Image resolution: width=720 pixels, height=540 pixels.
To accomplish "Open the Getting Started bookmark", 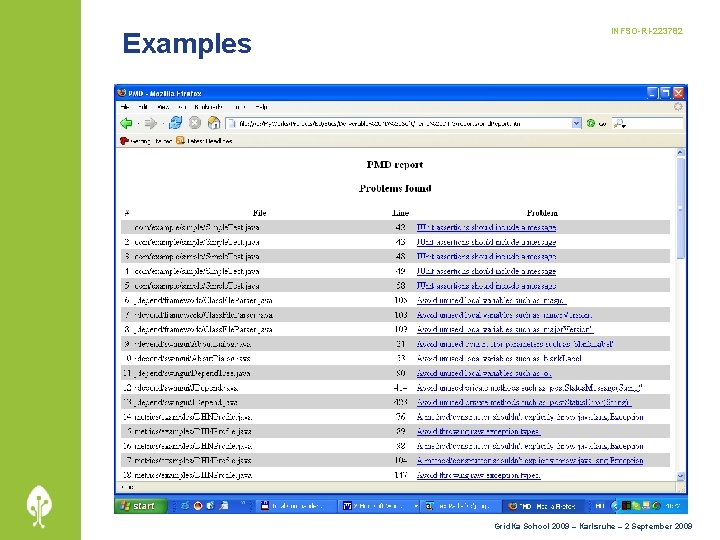I will coord(146,141).
